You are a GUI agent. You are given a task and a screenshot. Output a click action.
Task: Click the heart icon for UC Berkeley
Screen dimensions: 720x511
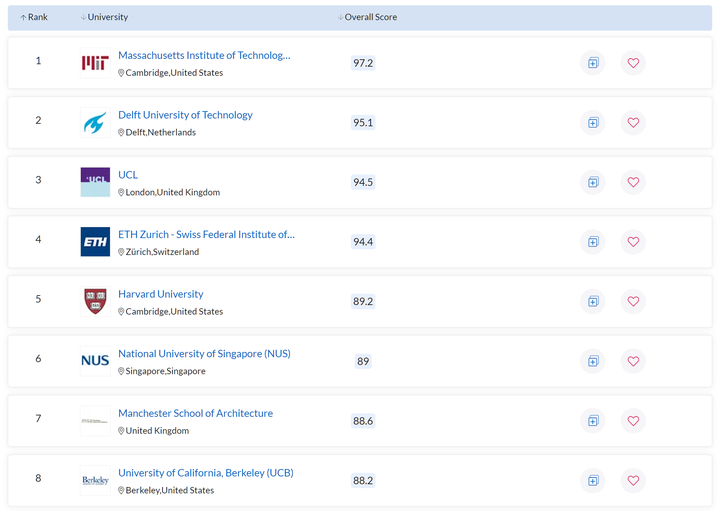(633, 480)
